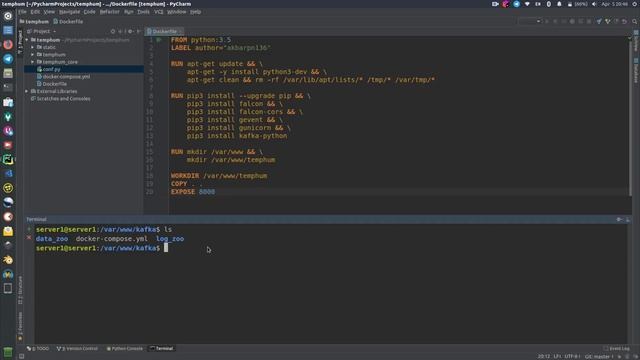Open the Project view dropdown
The width and height of the screenshot is (640, 360).
click(x=42, y=31)
